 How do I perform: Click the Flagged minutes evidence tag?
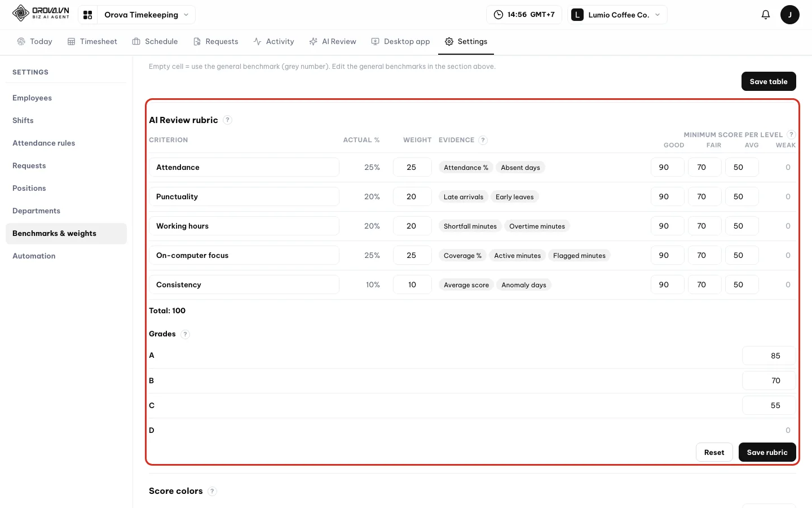579,256
